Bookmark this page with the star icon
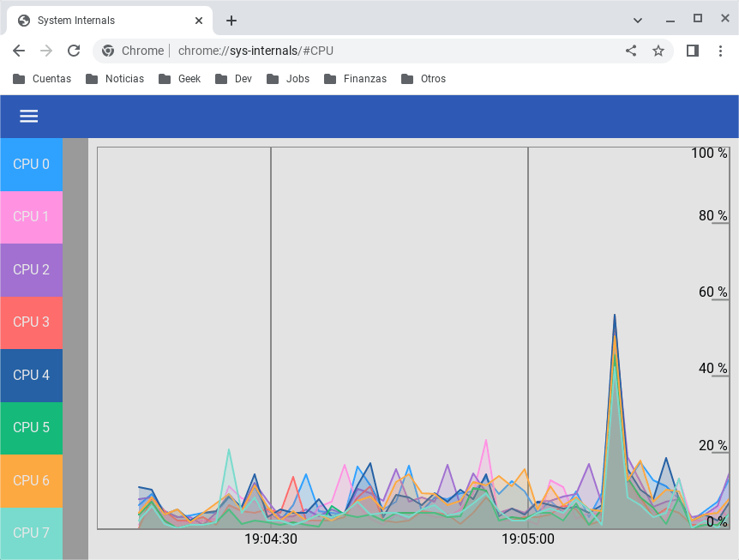This screenshot has width=739, height=560. [658, 51]
